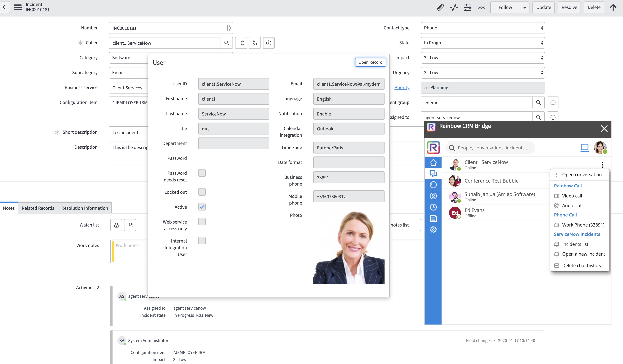Open the personalize form sliders icon
Image resolution: width=623 pixels, height=364 pixels.
468,7
